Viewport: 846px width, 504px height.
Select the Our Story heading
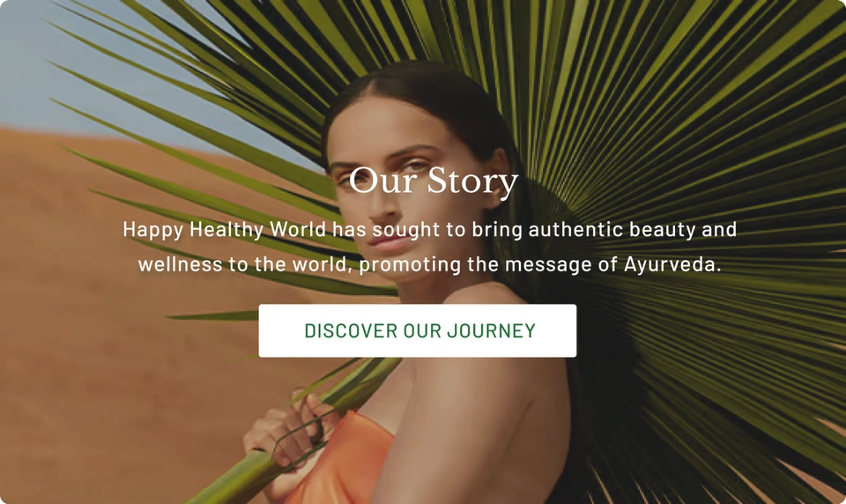434,181
